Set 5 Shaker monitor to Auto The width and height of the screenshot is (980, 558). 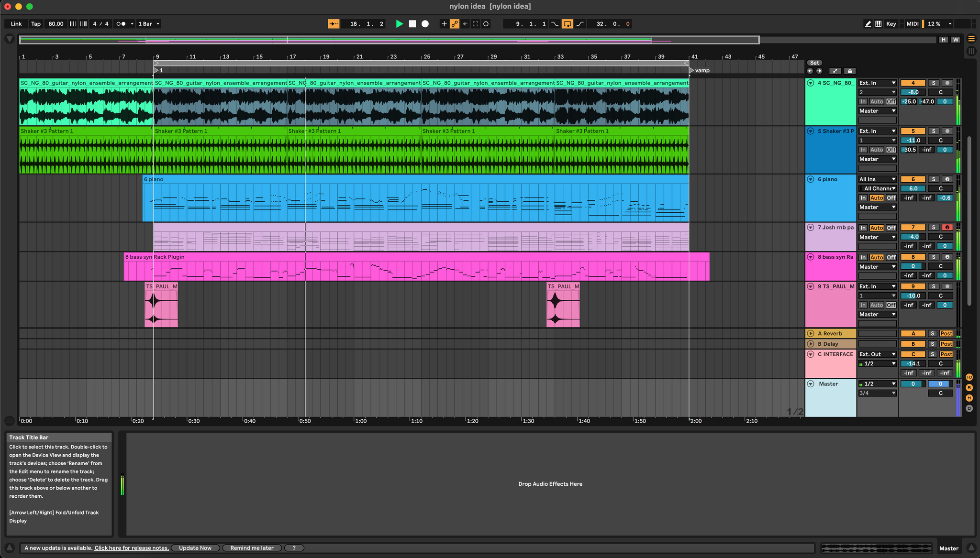pyautogui.click(x=877, y=150)
